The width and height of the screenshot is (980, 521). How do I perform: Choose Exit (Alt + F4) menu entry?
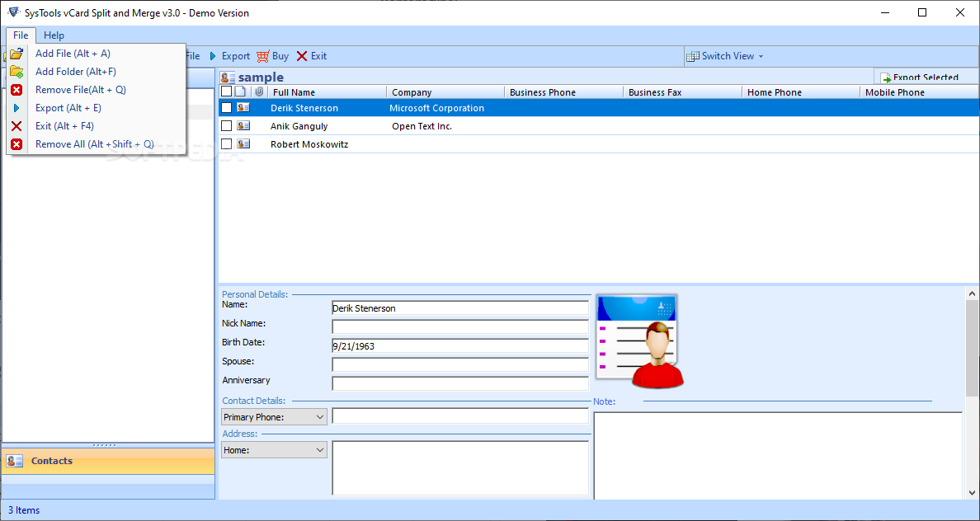click(97, 126)
